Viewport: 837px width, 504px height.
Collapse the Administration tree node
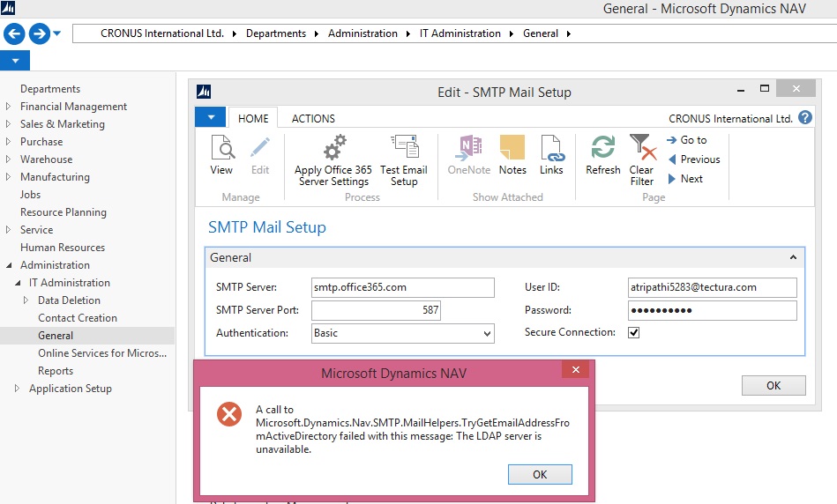coord(9,265)
